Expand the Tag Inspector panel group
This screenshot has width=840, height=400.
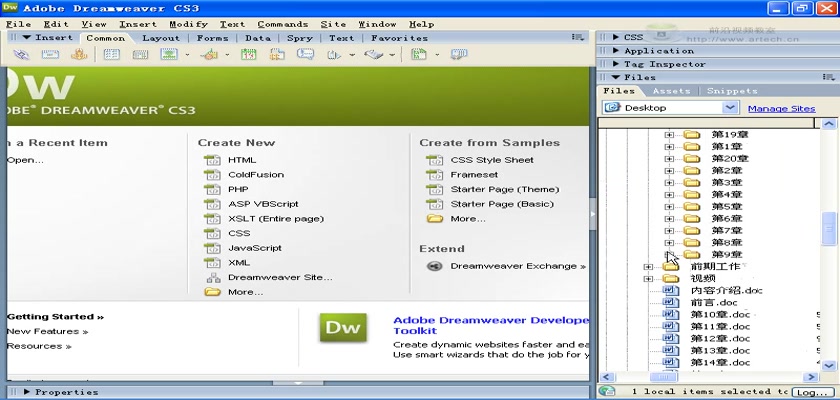(616, 64)
